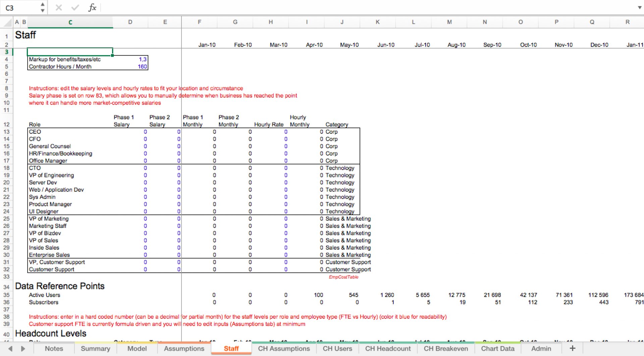
Task: Click the Headcount Levels heading
Action: click(51, 334)
